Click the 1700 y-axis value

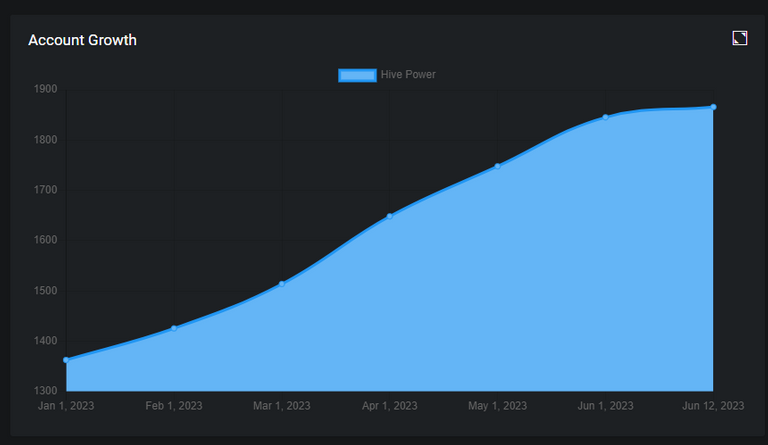click(x=46, y=190)
